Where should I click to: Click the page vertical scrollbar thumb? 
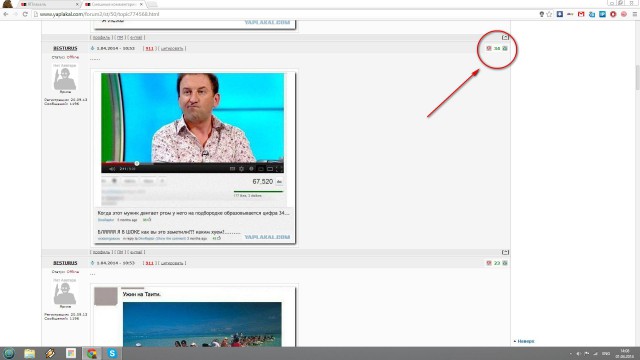click(x=637, y=78)
